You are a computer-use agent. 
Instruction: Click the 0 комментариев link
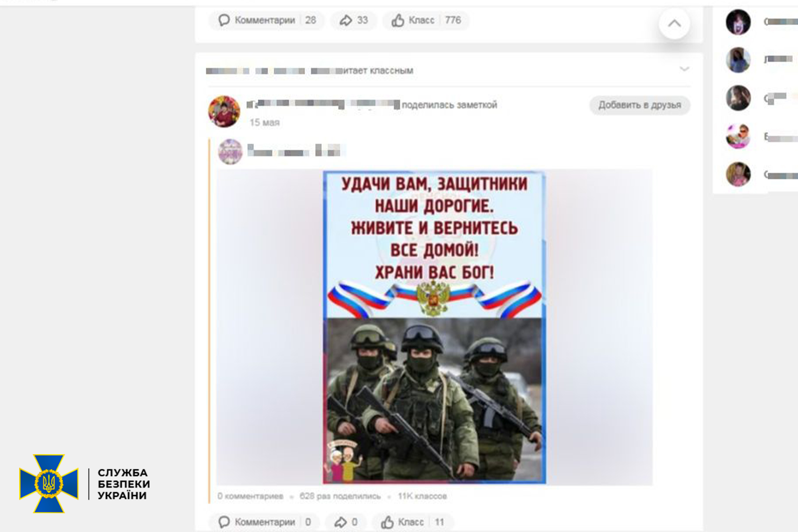pos(250,496)
